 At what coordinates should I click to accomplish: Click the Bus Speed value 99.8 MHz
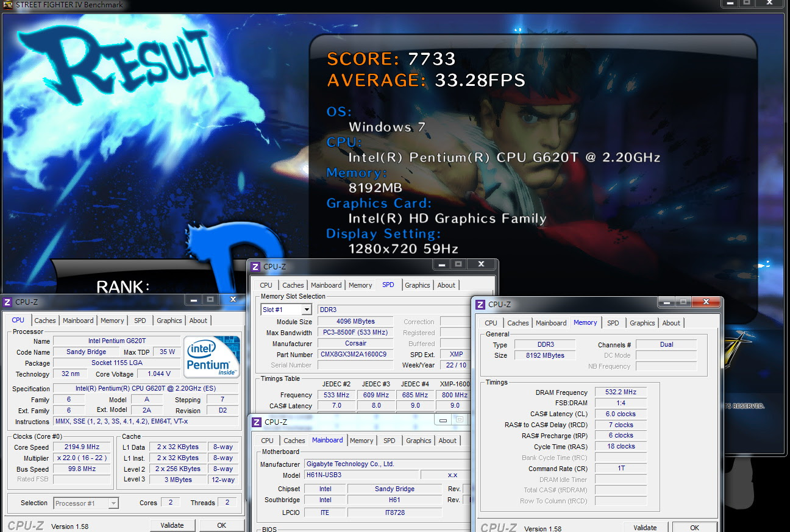click(x=82, y=469)
